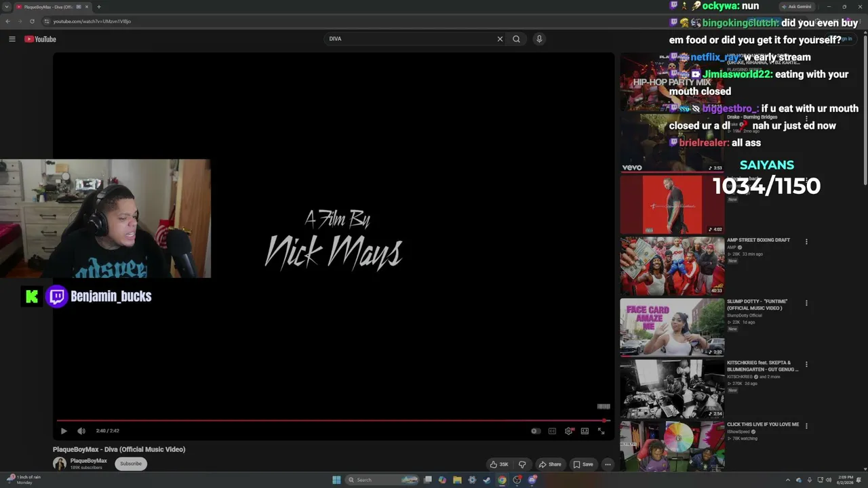
Task: Go back in the browser
Action: coord(8,21)
